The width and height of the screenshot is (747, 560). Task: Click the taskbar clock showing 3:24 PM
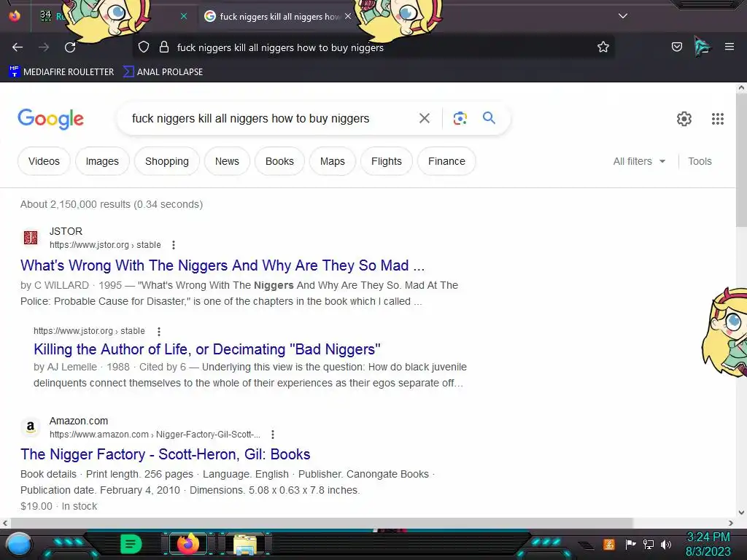tap(708, 544)
